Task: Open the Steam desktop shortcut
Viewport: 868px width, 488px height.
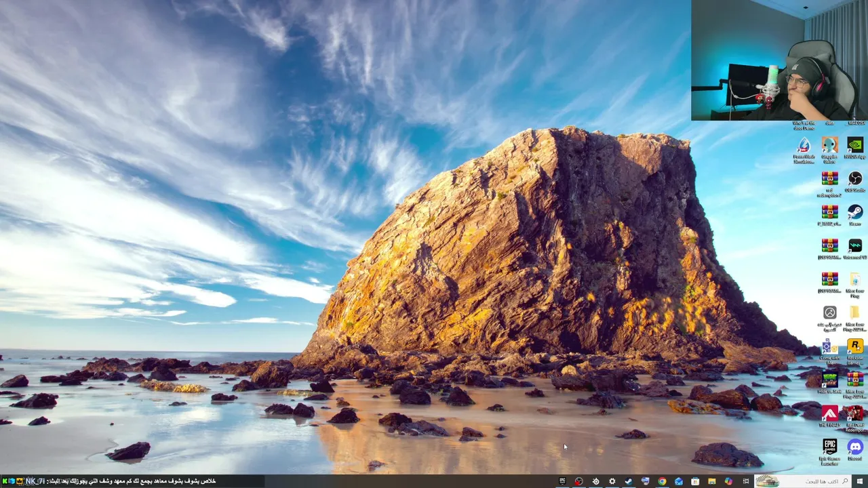Action: click(855, 215)
